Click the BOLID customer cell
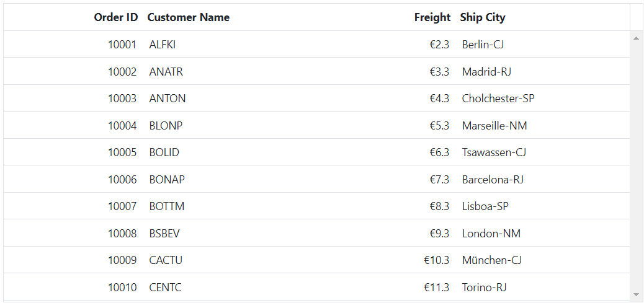The image size is (644, 303). (164, 152)
